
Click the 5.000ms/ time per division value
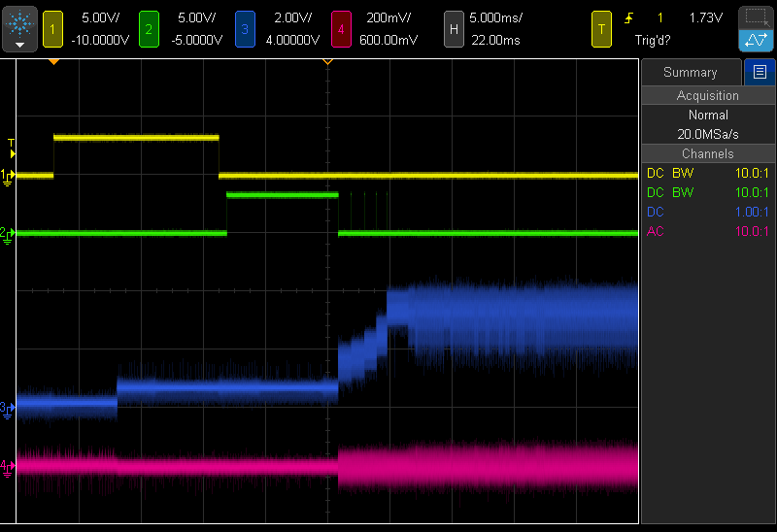(495, 18)
